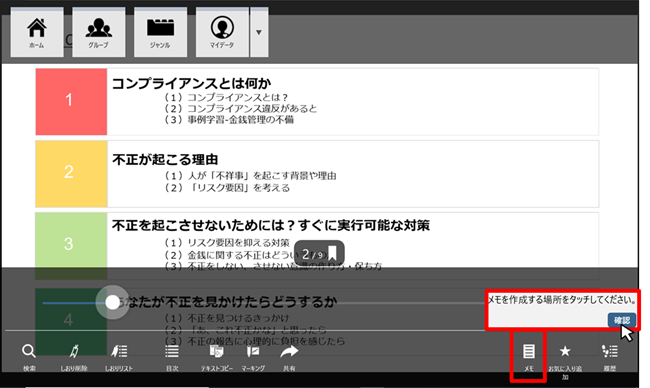The height and width of the screenshot is (388, 650).
Task: Open the Genre (ジャンル) folder icon
Action: coord(160,32)
